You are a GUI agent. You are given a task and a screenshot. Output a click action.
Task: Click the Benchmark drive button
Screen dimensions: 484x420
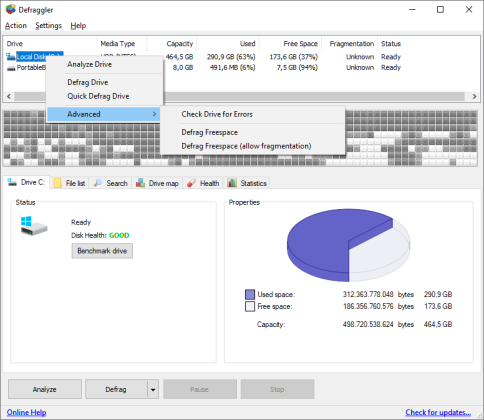click(x=102, y=251)
